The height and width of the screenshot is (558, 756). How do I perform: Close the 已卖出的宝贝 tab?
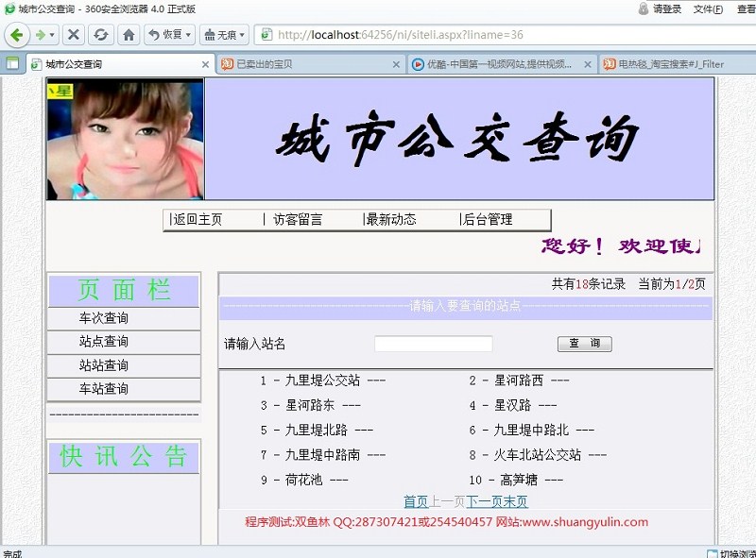click(397, 65)
